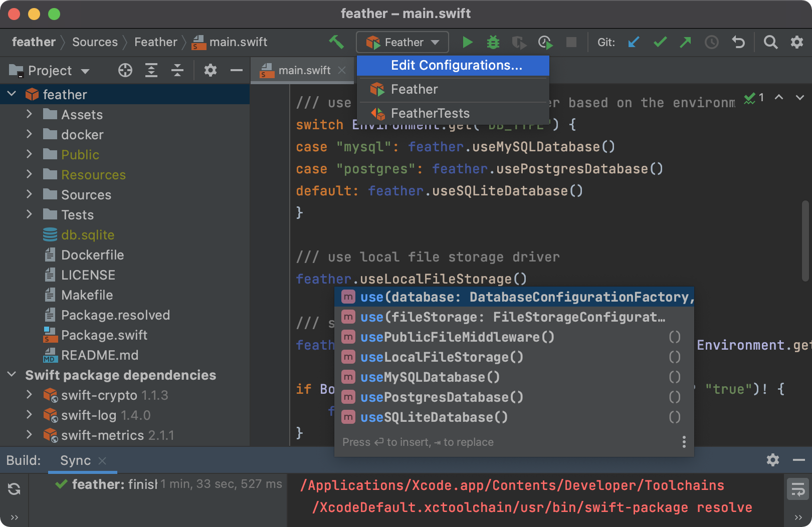Image resolution: width=812 pixels, height=527 pixels.
Task: Switch to the Sync build tab
Action: pyautogui.click(x=75, y=460)
